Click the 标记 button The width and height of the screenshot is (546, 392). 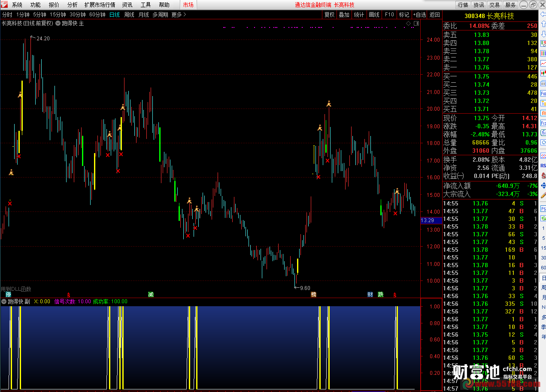pos(404,15)
